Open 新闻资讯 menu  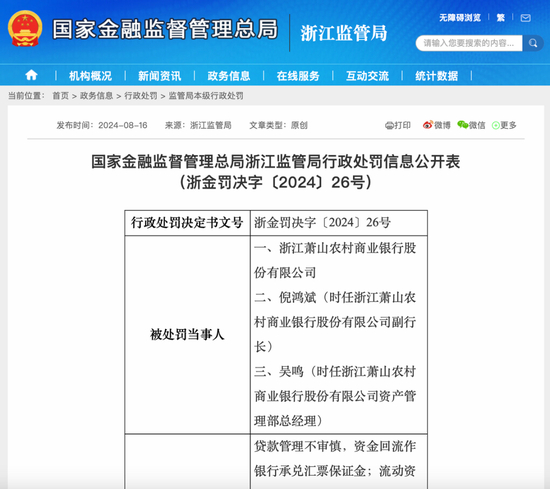point(159,76)
